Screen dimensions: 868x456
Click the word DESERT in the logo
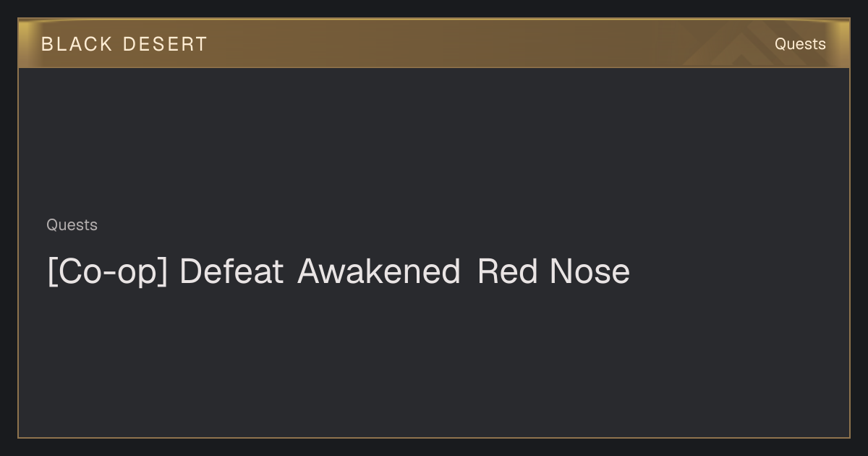coord(165,44)
